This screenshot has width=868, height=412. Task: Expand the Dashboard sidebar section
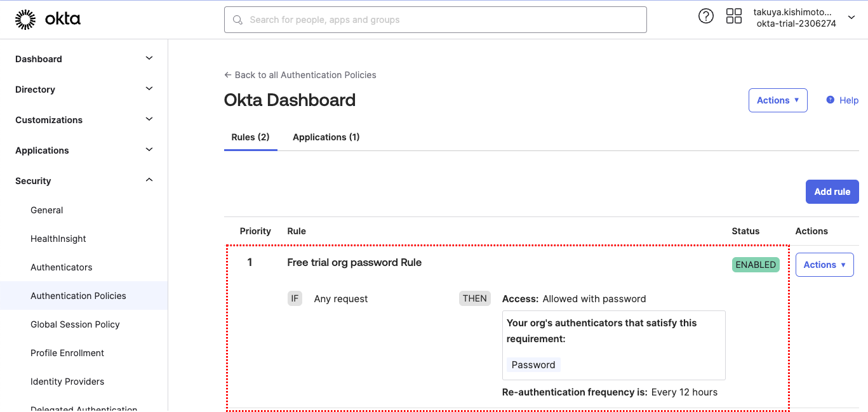149,58
